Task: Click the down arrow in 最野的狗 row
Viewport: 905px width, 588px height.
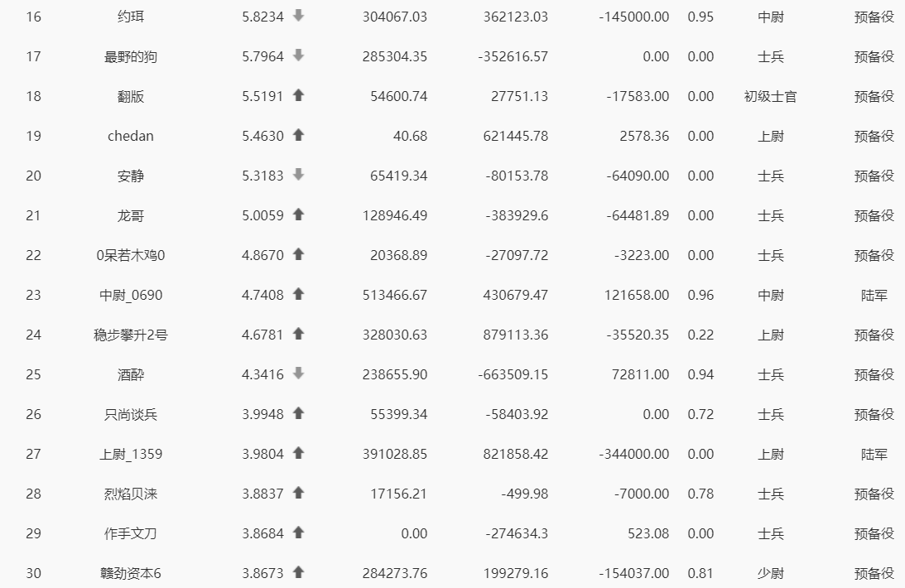Action: [x=298, y=55]
